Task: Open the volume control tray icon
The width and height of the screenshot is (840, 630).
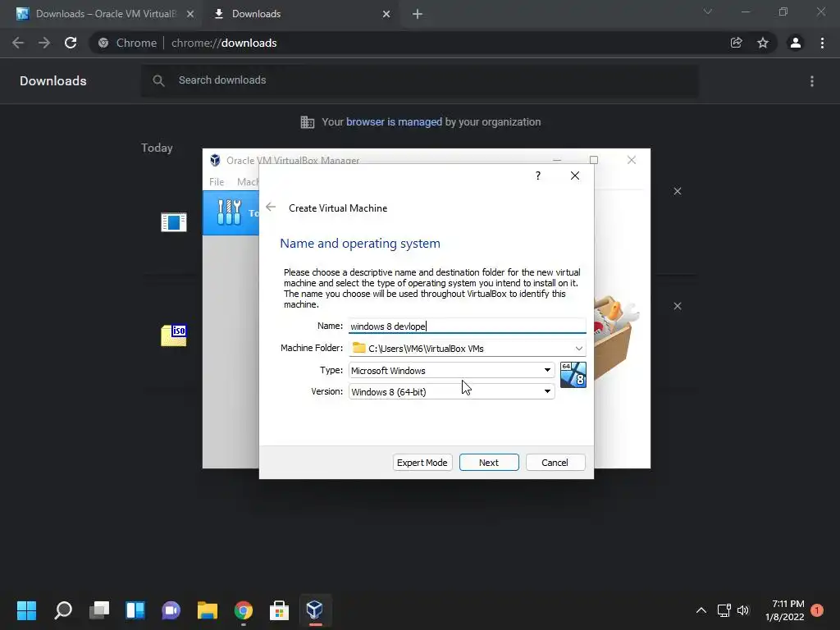Action: [x=743, y=610]
